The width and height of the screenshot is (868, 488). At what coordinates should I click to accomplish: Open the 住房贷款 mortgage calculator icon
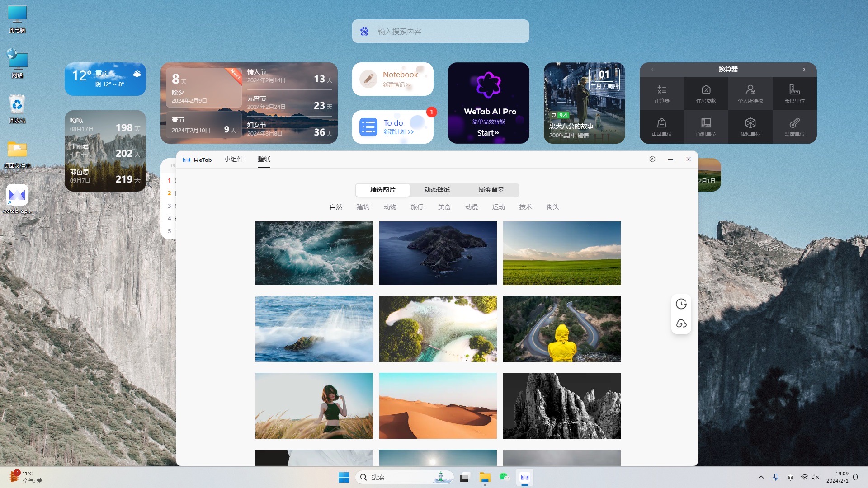click(x=706, y=94)
